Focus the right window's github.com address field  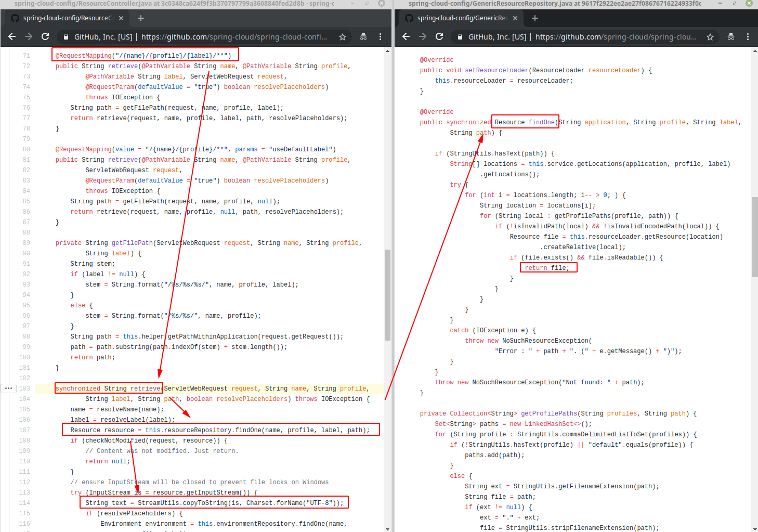pyautogui.click(x=616, y=37)
